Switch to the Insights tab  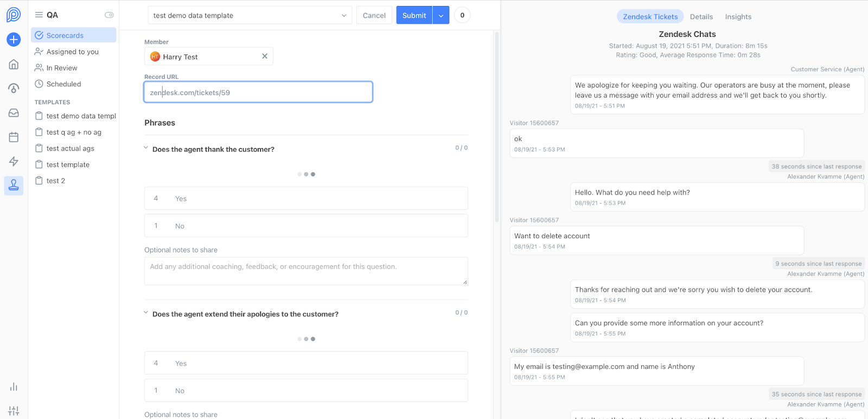738,17
